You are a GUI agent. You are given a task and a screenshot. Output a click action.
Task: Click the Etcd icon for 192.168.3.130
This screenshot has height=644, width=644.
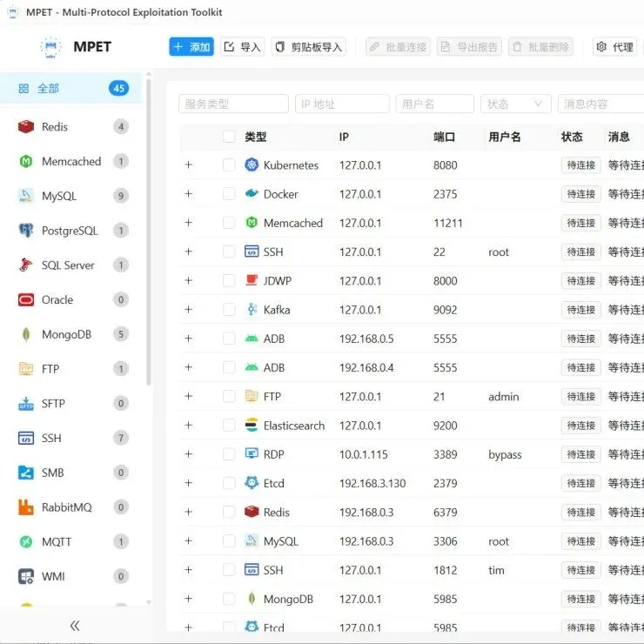tap(252, 483)
